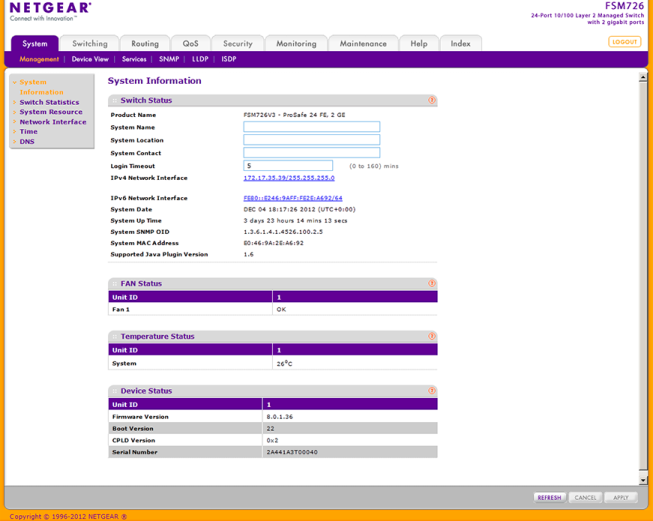This screenshot has width=653, height=521.
Task: Open the Maintenance tab
Action: tap(363, 44)
